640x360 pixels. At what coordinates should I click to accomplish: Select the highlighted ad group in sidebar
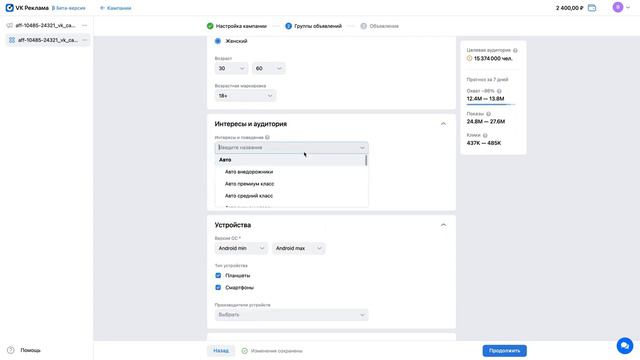47,40
